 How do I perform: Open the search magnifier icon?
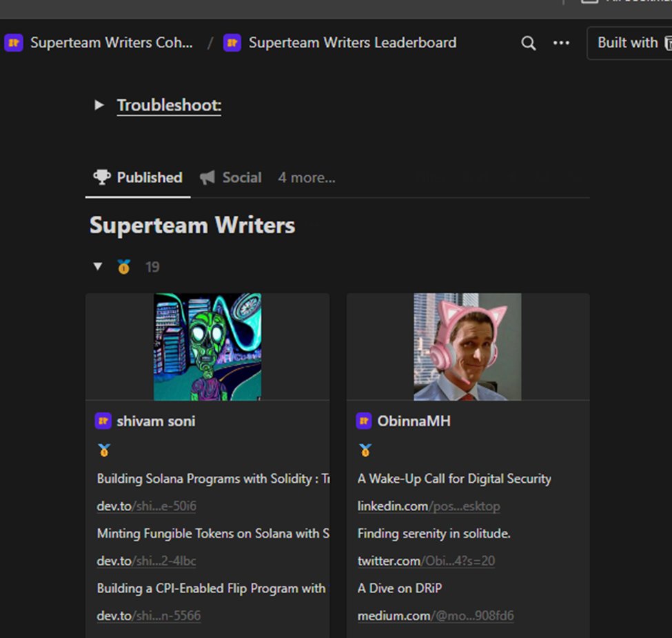pyautogui.click(x=529, y=43)
